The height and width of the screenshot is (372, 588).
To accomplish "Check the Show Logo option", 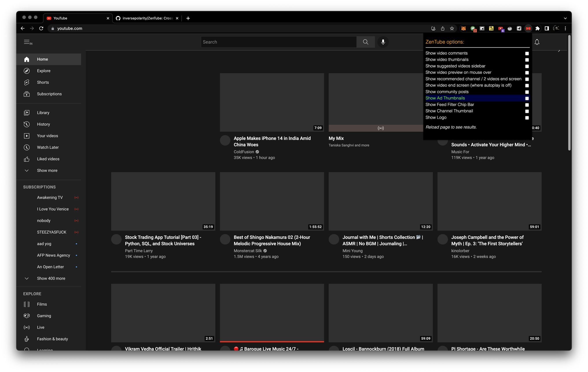I will pos(527,118).
